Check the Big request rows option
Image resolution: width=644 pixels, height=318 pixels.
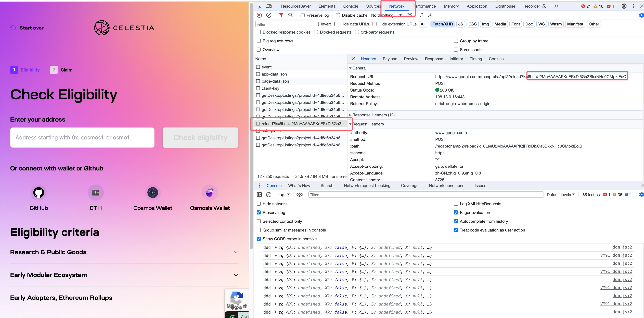pyautogui.click(x=259, y=41)
